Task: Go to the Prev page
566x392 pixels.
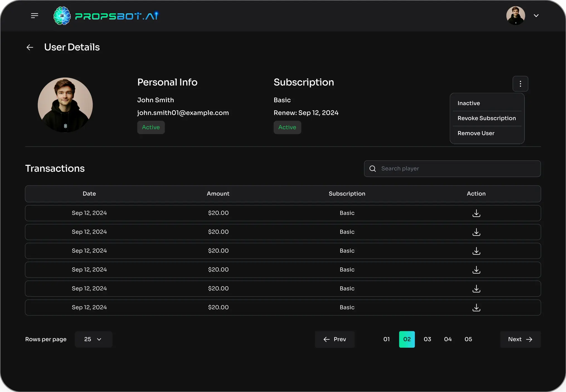Action: pos(335,339)
